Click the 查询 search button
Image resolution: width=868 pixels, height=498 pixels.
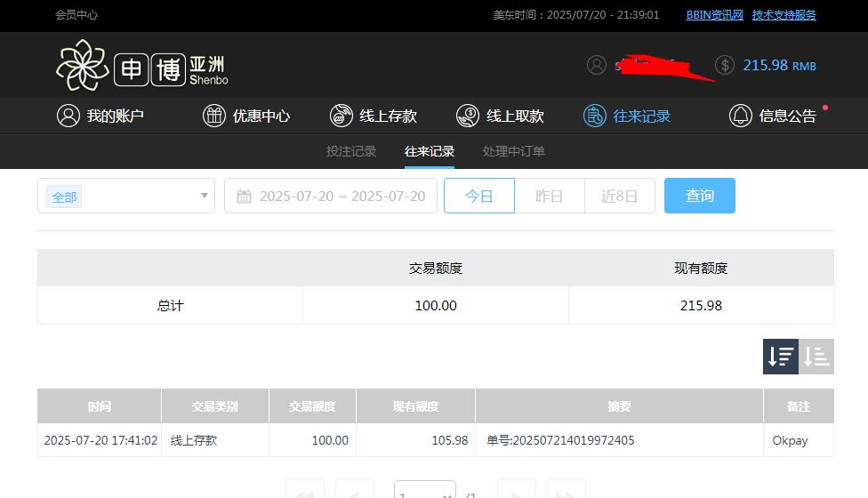tap(700, 196)
